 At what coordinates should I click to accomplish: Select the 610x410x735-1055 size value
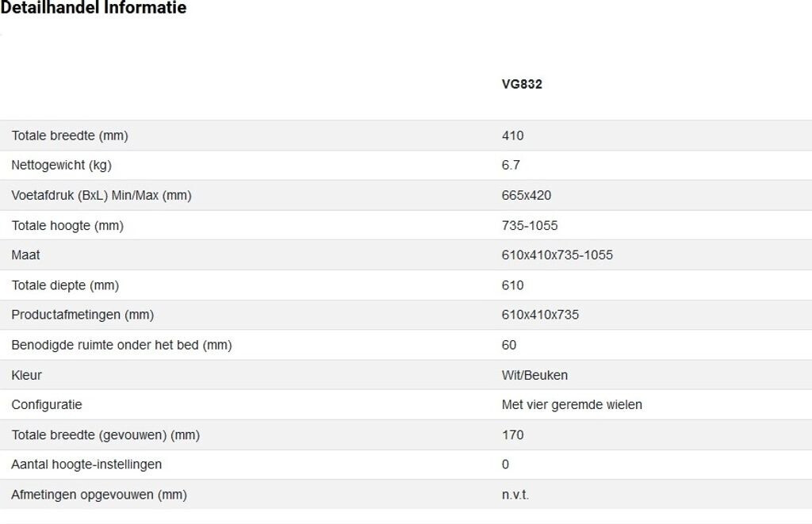click(x=557, y=255)
